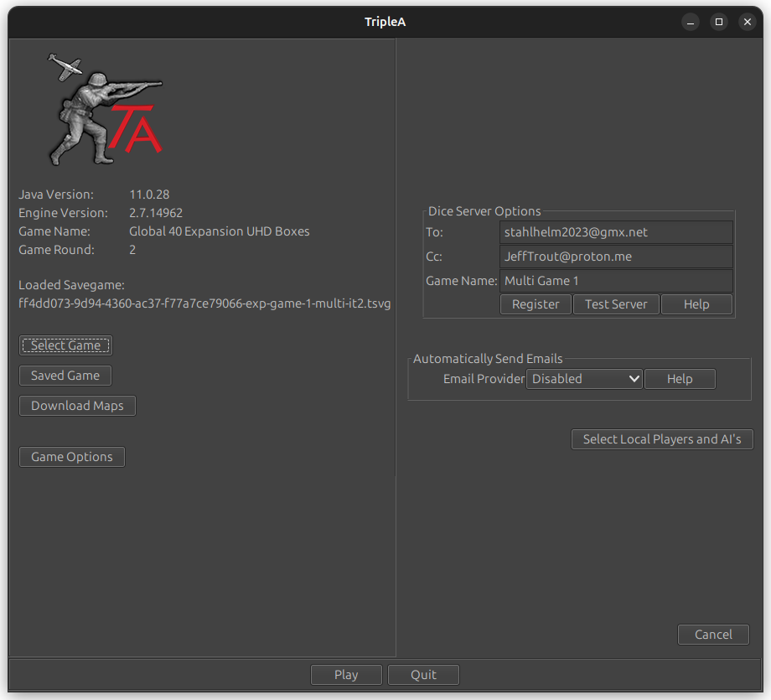Edit the Cc address JeffTrout@proton.me
This screenshot has width=771, height=700.
pyautogui.click(x=617, y=257)
